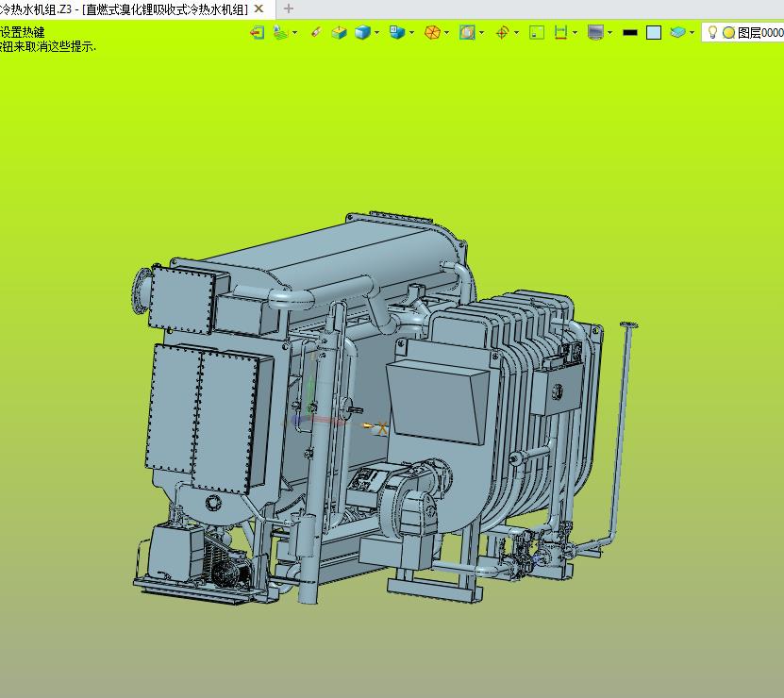Click the yellow circle layer status icon

728,32
